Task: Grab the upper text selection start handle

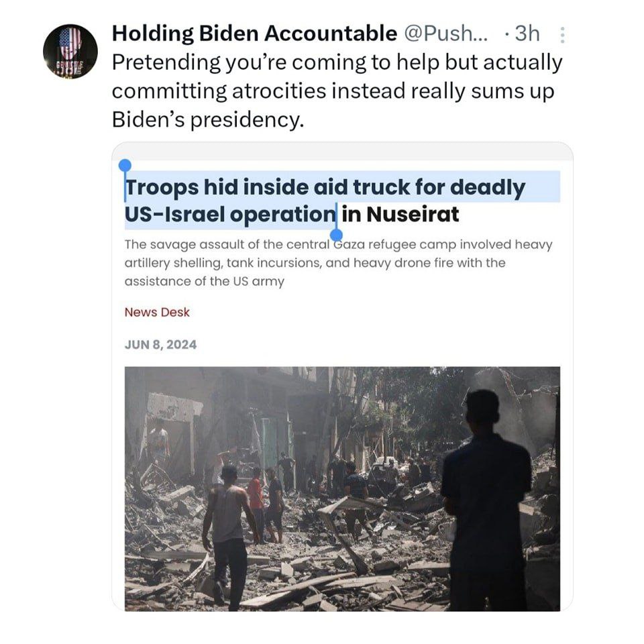Action: (x=125, y=166)
